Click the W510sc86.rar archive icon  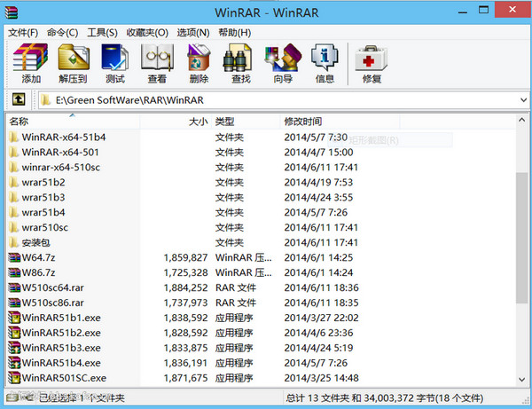tap(14, 303)
